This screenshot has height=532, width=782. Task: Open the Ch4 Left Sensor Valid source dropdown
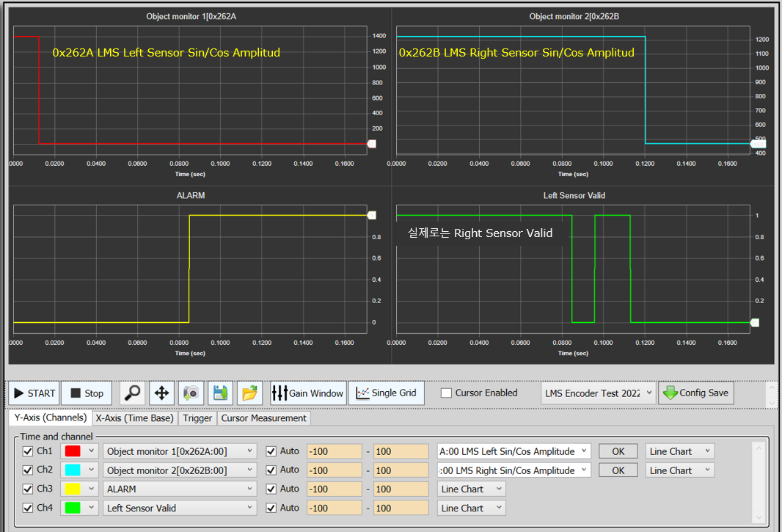pos(180,508)
